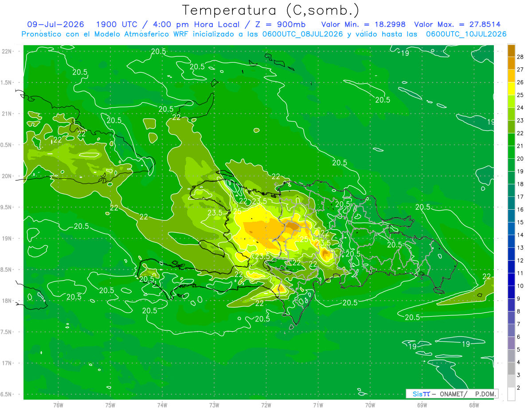Pick the dark blue colorbar segment between 9 and 10
This screenshot has height=411, width=532.
point(511,292)
